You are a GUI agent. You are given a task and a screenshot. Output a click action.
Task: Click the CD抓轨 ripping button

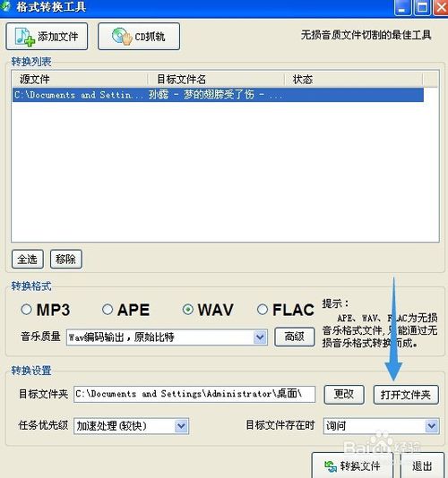[x=139, y=37]
